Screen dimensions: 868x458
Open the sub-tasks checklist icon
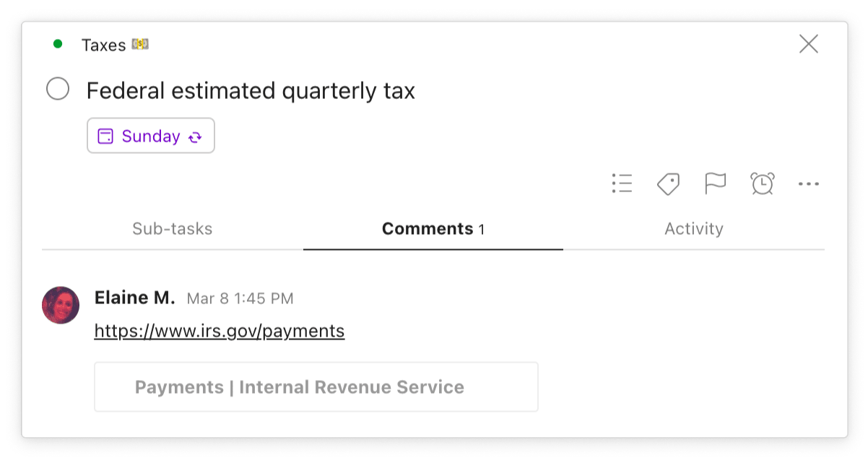tap(622, 183)
